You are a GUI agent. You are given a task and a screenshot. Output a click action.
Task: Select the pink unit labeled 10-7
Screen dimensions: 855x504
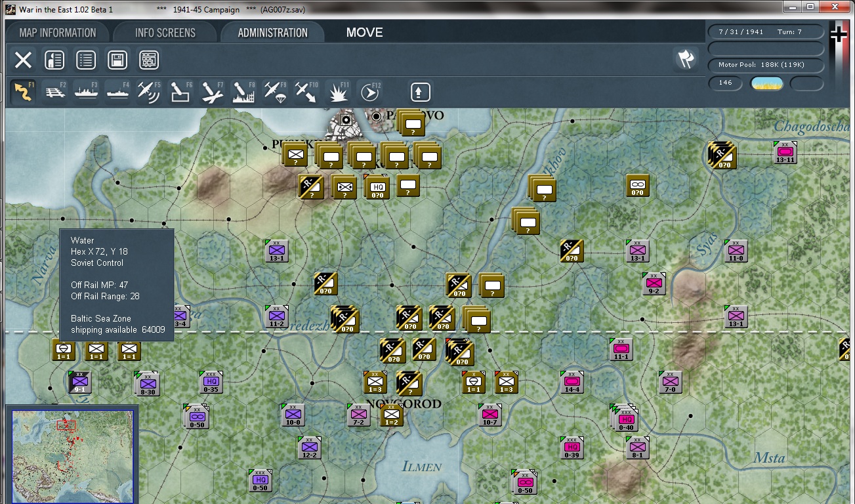tap(490, 415)
